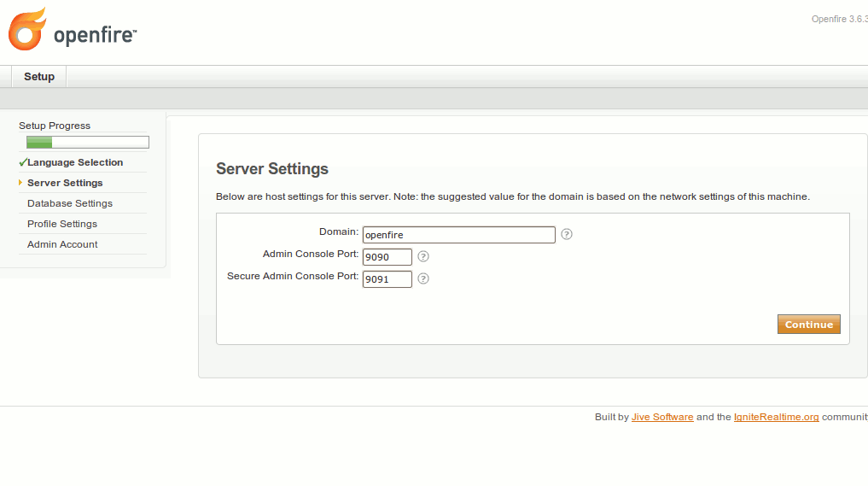Select Server Settings step in sidebar
The image size is (868, 486).
click(65, 183)
